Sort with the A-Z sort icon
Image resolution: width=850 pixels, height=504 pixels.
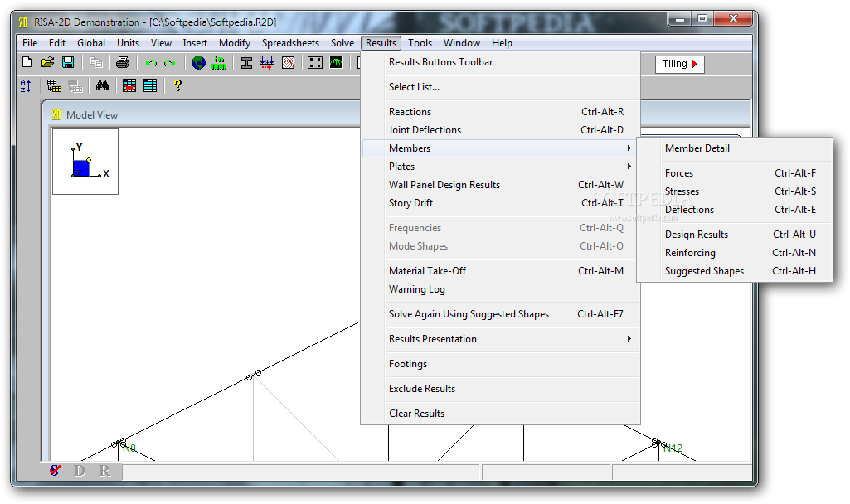tap(26, 85)
